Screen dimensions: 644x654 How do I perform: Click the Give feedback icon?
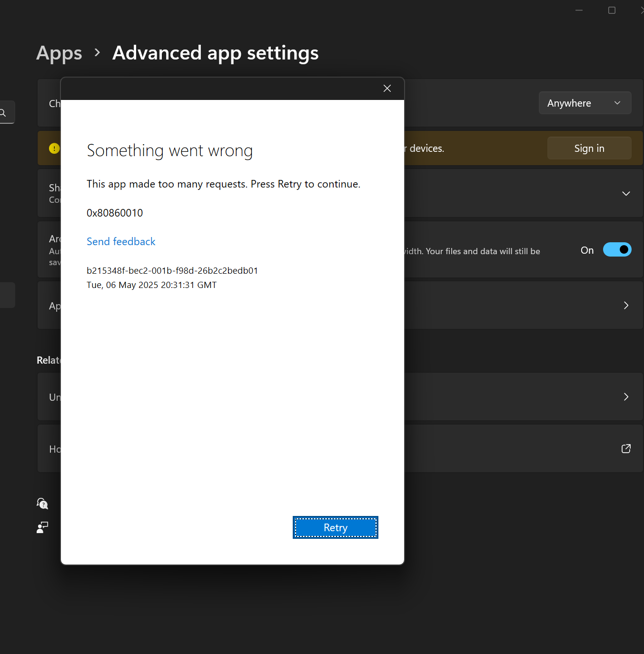[42, 527]
